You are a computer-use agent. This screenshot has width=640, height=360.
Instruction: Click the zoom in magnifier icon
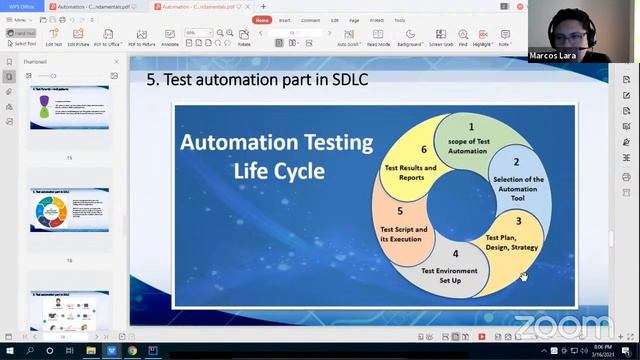tap(230, 33)
